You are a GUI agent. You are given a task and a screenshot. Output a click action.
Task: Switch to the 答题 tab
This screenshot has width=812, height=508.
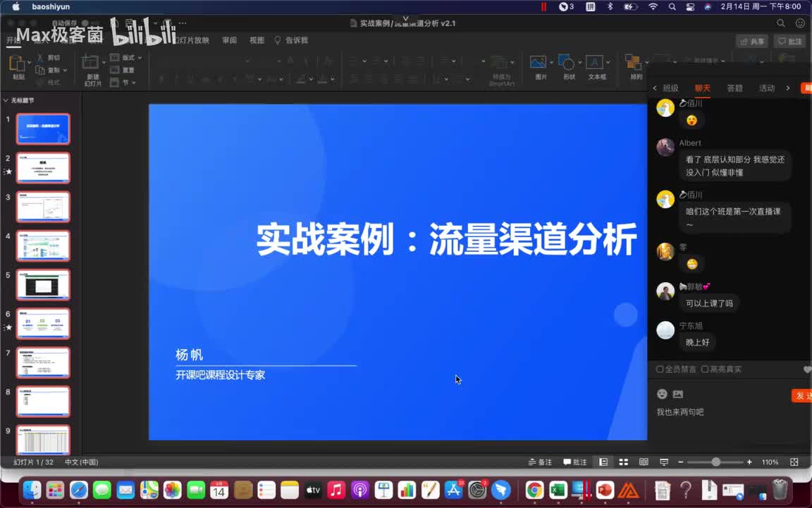[735, 88]
